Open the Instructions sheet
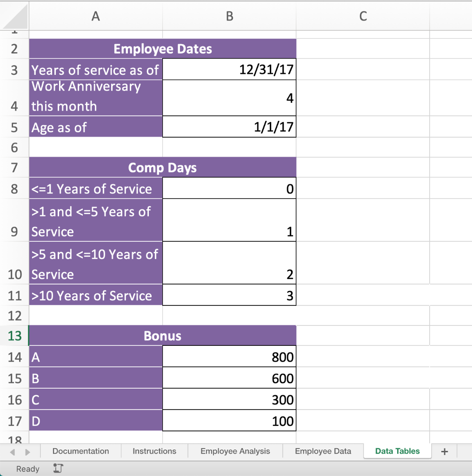 (x=154, y=451)
